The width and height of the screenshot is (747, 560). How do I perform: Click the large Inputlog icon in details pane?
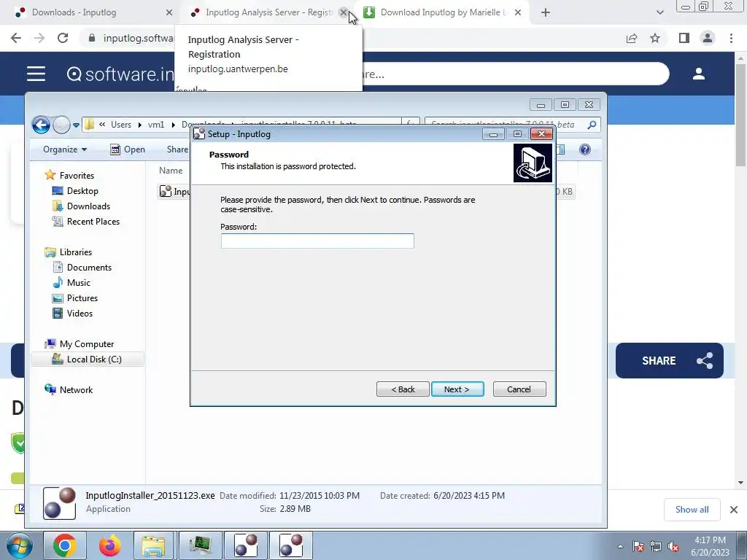(x=60, y=503)
